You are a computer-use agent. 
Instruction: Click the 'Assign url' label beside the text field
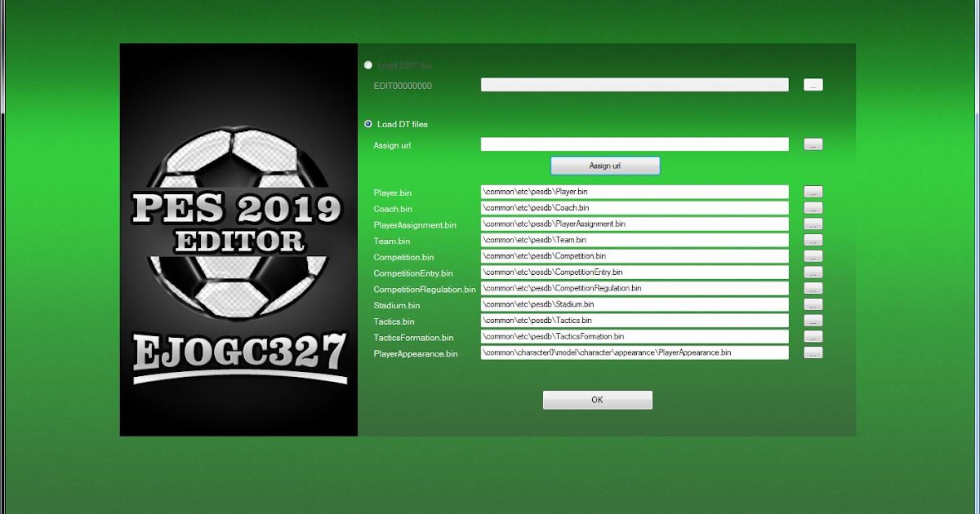[x=392, y=145]
